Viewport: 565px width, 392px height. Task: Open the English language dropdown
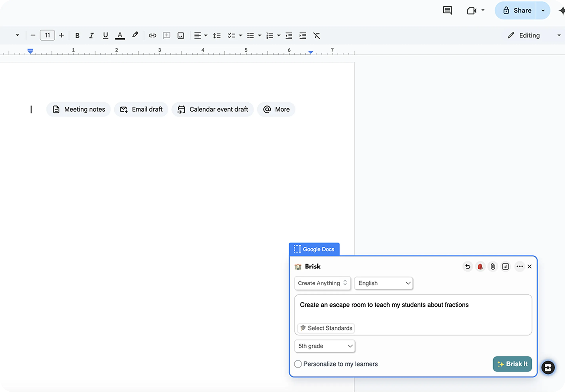384,283
